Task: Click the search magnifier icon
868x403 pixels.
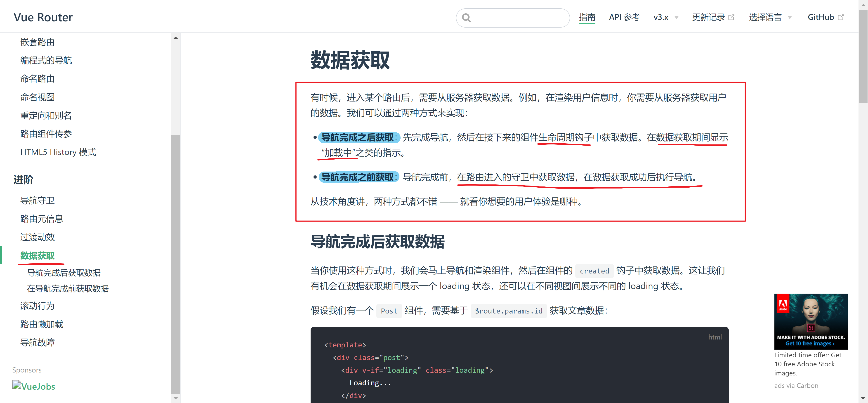Action: 466,18
